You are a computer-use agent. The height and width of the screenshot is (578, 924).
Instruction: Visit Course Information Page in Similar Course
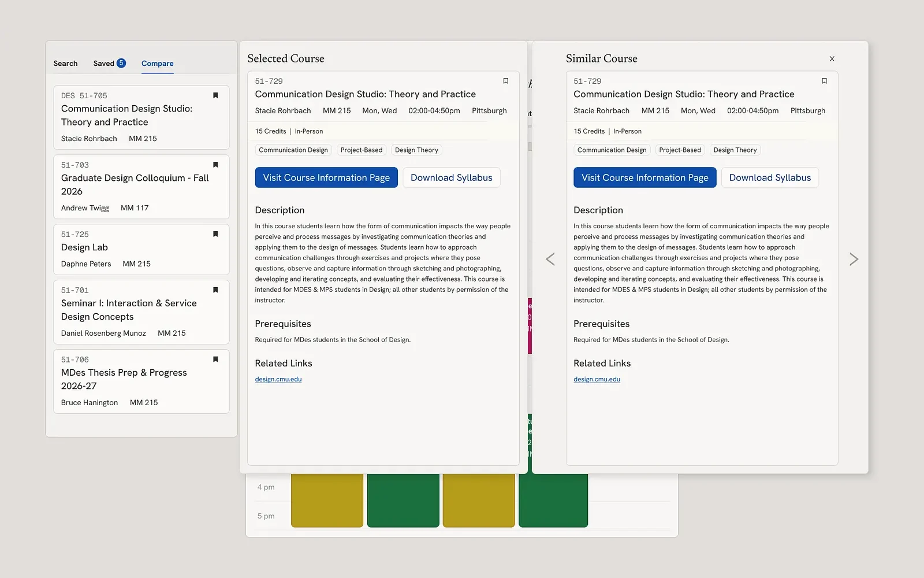coord(645,177)
